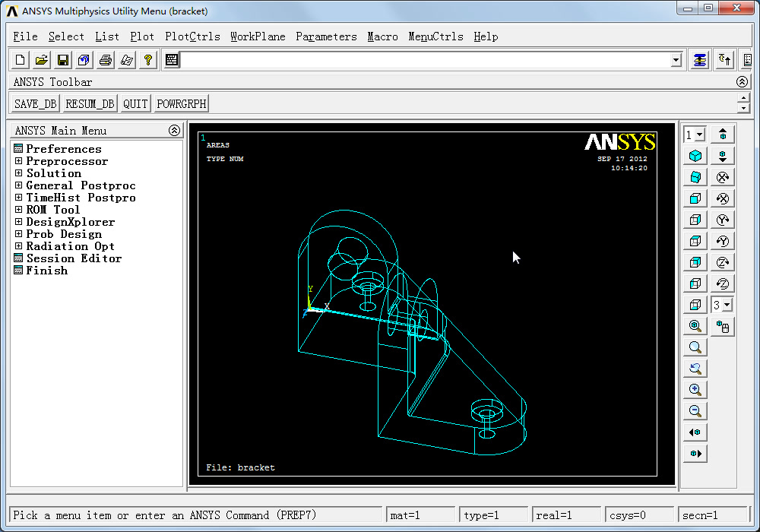Viewport: 760px width, 532px height.
Task: Click the yellow question mark Help icon
Action: coord(148,60)
